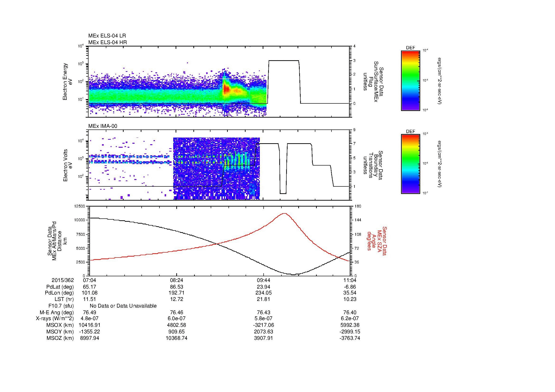Select the lower DEF color bar
Viewport: 555px width, 392px height.
point(410,164)
